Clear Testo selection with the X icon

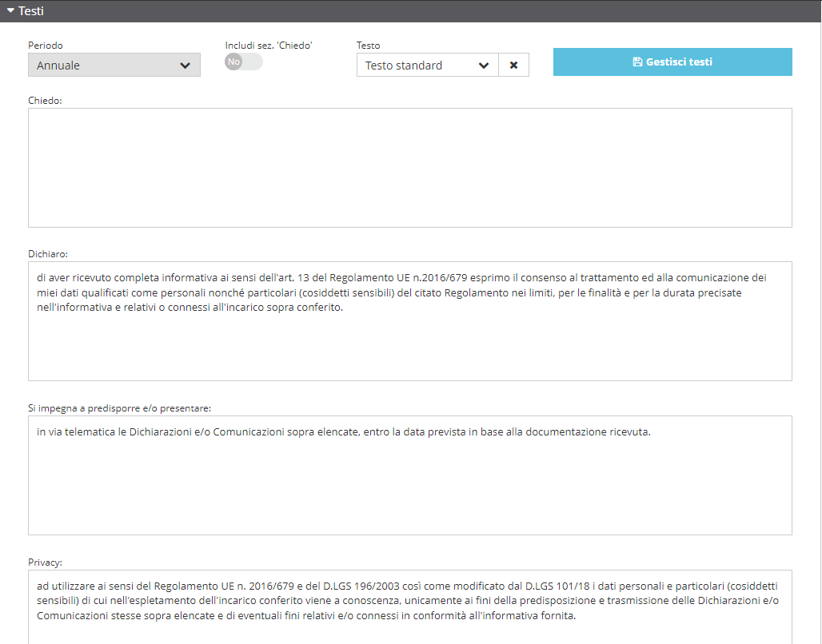tap(513, 66)
